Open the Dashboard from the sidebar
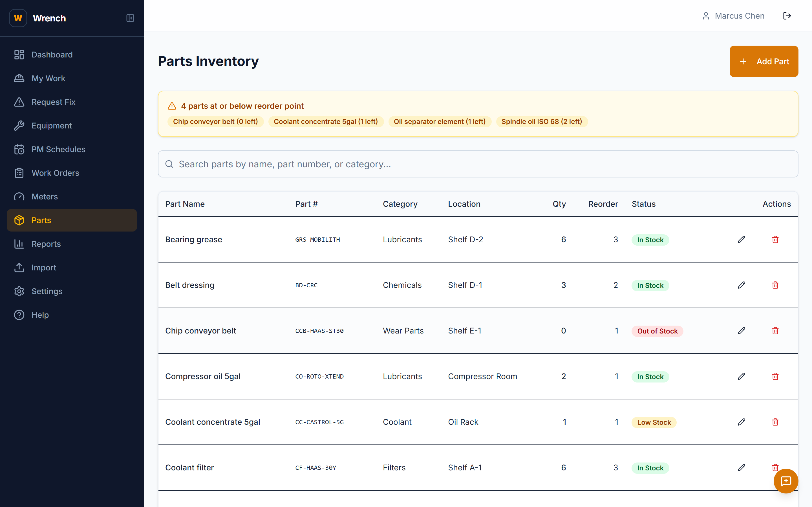Screen dimensions: 812x507 click(52, 54)
